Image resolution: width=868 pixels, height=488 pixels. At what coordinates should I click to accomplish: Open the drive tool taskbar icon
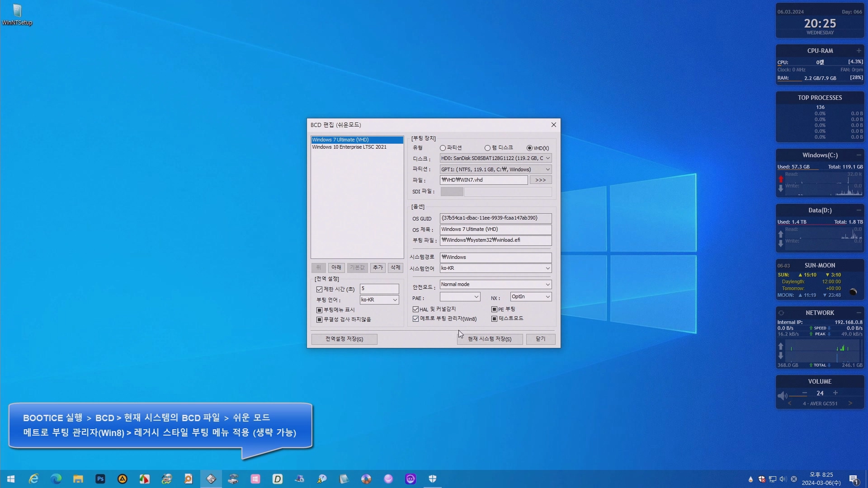coord(233,479)
